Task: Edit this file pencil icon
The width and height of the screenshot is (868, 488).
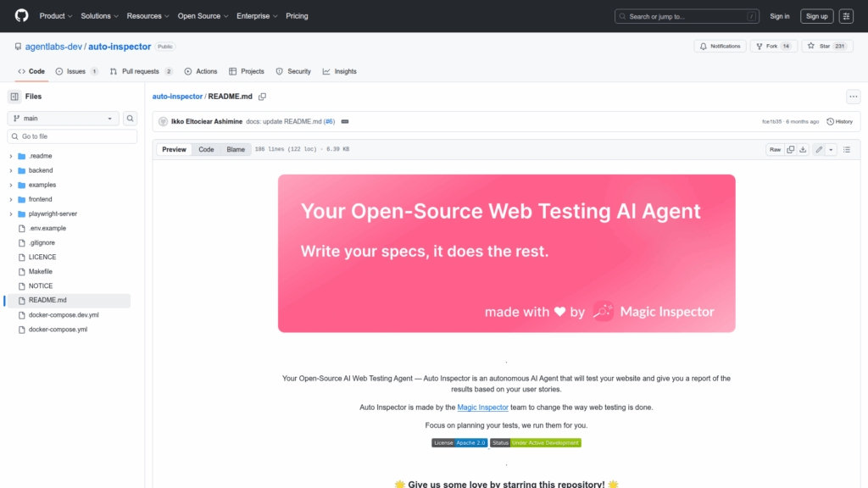Action: point(819,149)
